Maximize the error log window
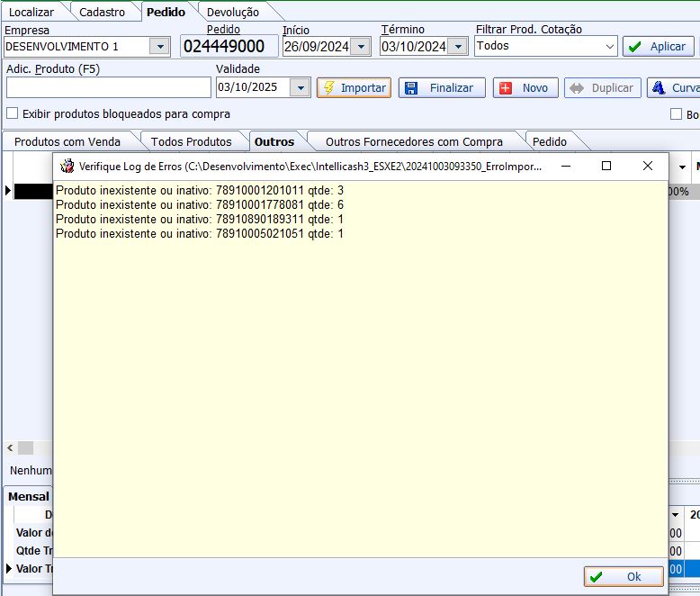700x596 pixels. click(606, 166)
